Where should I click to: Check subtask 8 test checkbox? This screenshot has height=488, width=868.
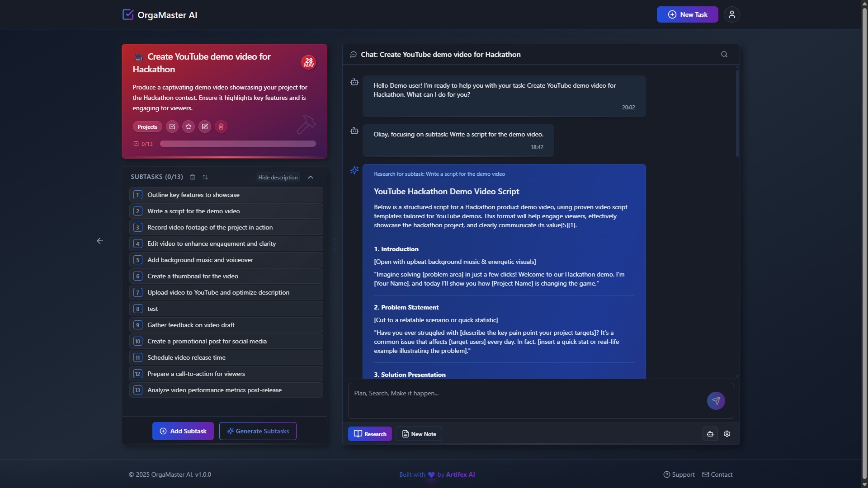[x=138, y=309]
